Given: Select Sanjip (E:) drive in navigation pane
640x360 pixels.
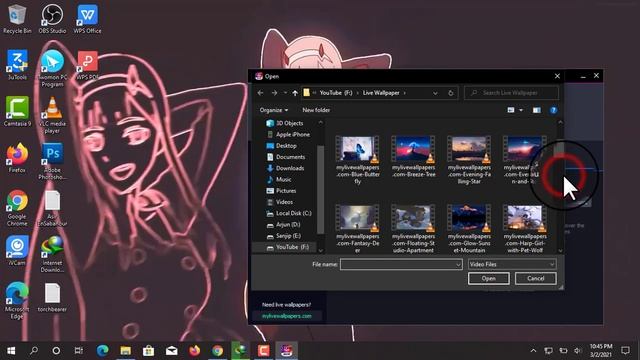Looking at the screenshot, I should click(288, 236).
